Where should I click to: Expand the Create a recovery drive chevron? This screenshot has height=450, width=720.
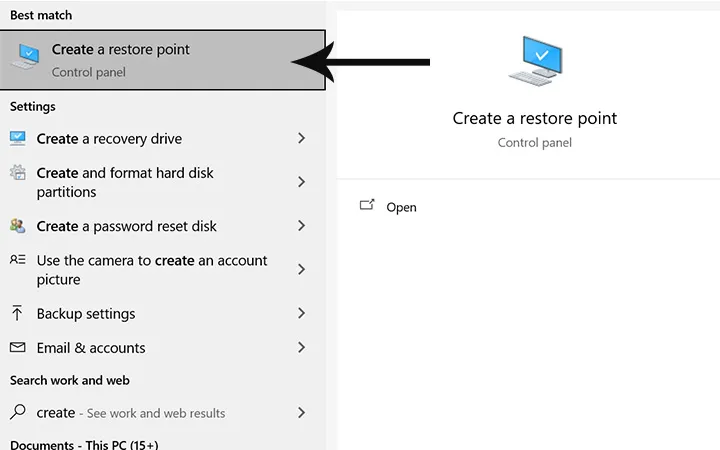(x=301, y=139)
